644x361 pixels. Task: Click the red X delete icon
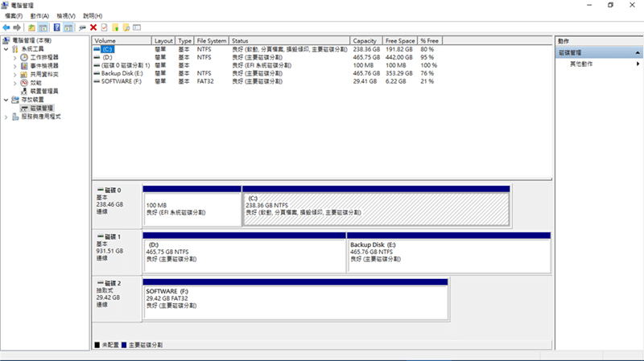[x=93, y=27]
